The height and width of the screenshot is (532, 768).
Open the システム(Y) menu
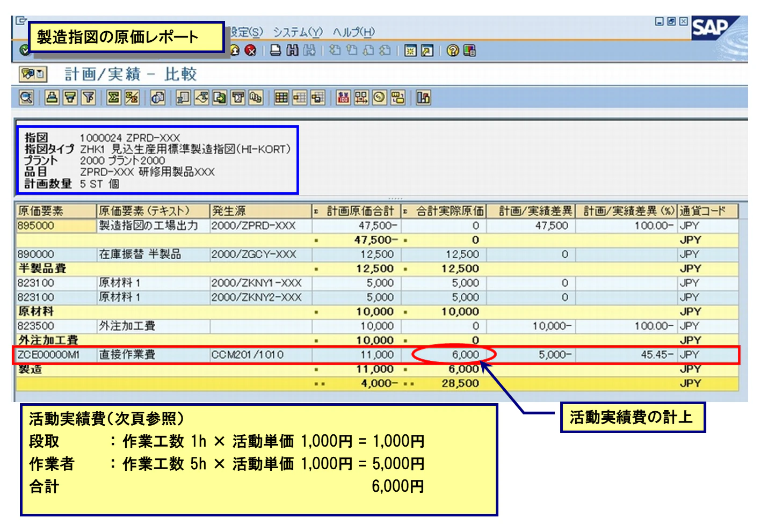coord(299,33)
